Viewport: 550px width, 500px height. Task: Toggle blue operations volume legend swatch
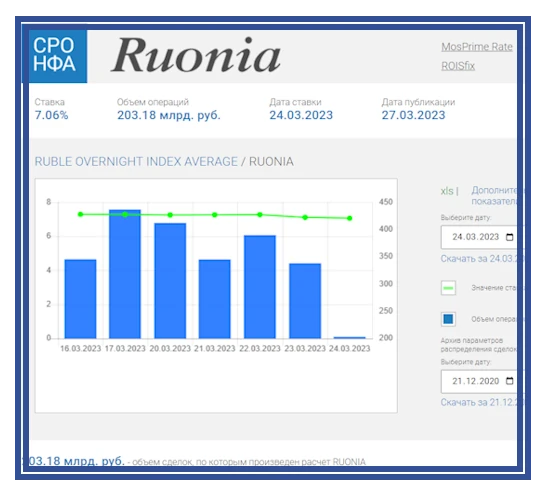448,319
